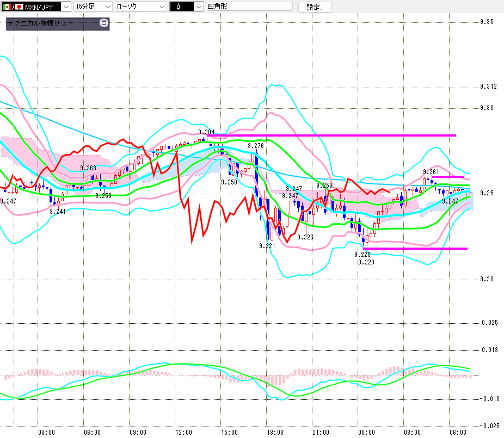Viewport: 504px width, 438px height.
Task: Open the 15分足 timeframe dropdown
Action: [93, 7]
